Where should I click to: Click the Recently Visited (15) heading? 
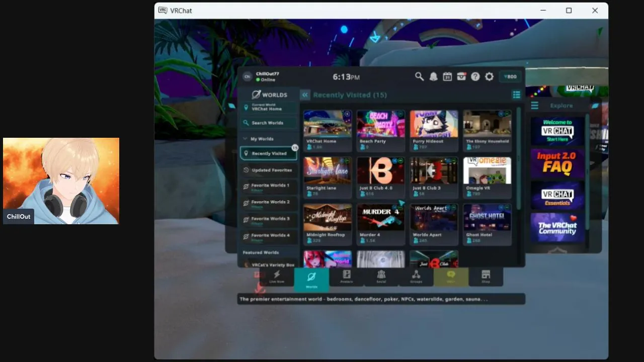(350, 95)
